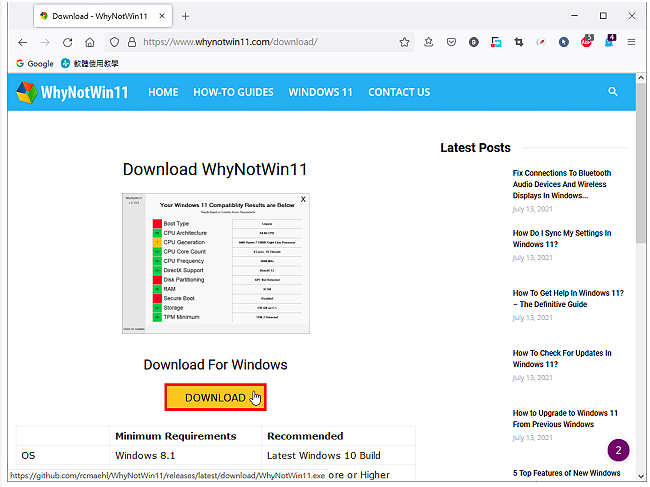Click the page scrollbar down arrow
Viewport: 650px width, 487px height.
coord(641,477)
